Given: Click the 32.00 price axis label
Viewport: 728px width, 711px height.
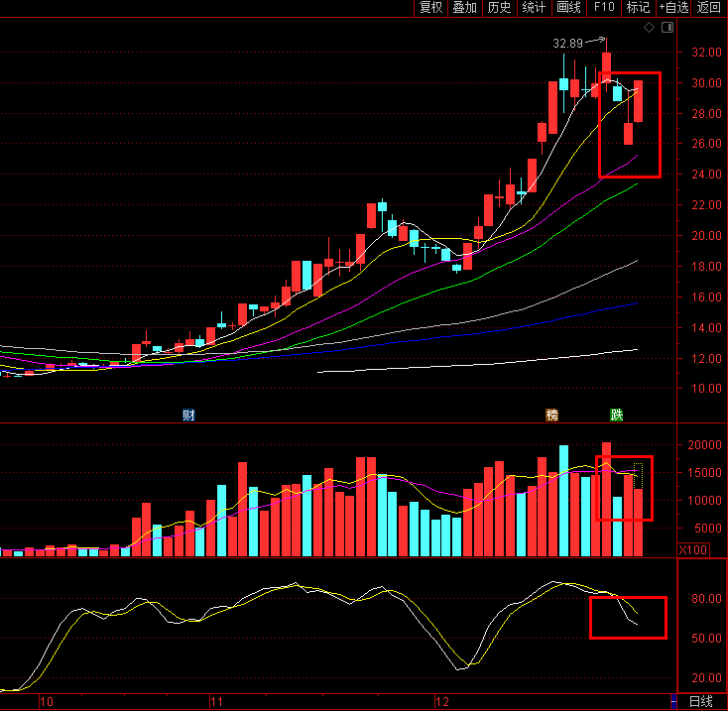Looking at the screenshot, I should (706, 52).
